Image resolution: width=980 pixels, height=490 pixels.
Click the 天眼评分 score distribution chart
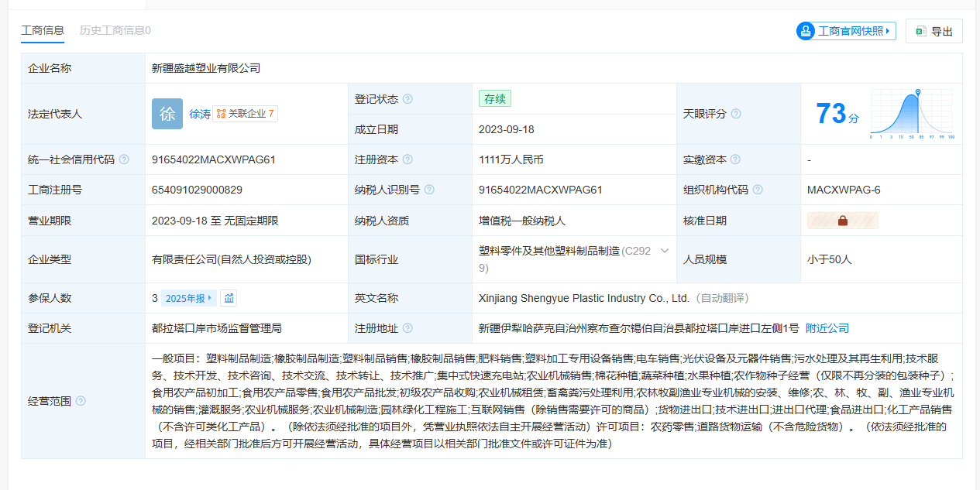(912, 114)
